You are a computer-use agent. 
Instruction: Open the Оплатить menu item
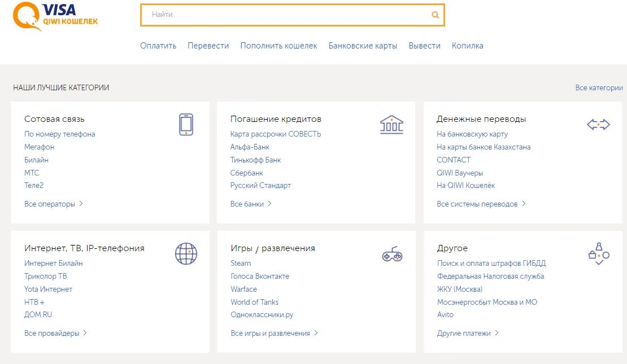pos(158,46)
